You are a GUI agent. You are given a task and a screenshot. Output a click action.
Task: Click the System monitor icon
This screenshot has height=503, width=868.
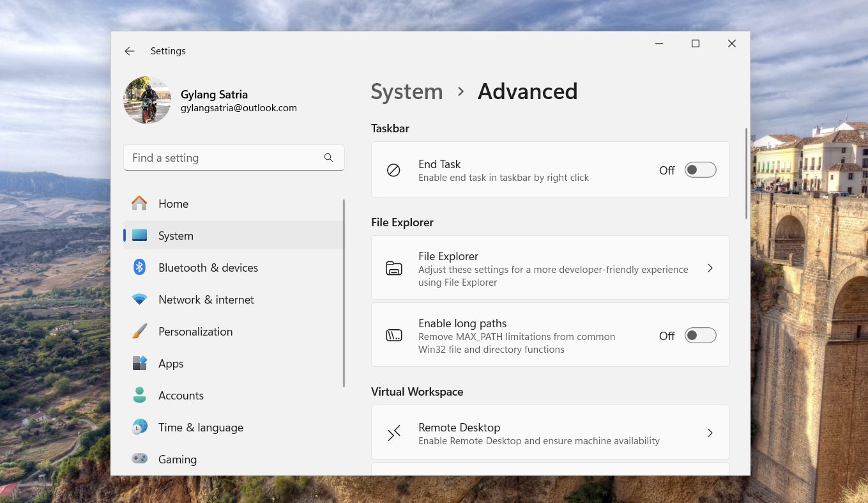139,236
